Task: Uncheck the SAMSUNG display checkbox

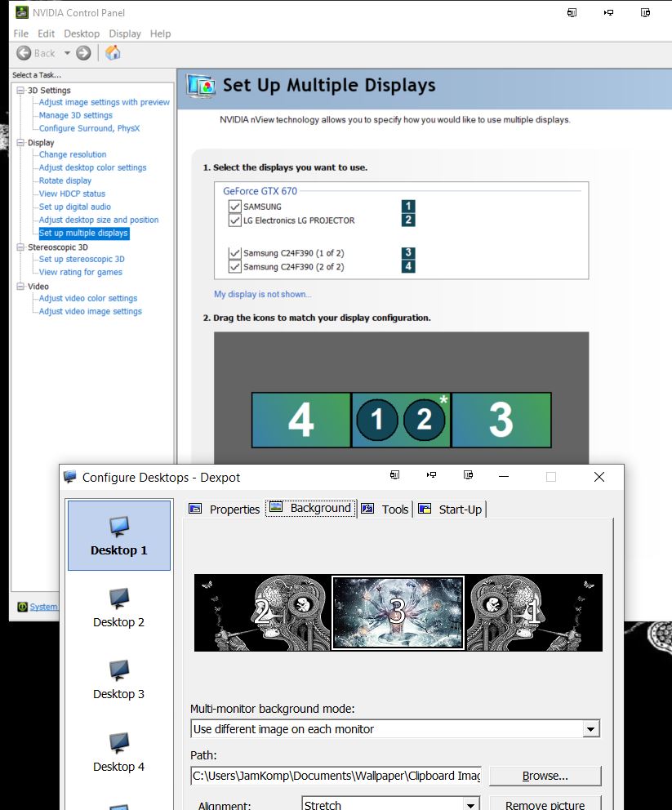Action: (234, 207)
